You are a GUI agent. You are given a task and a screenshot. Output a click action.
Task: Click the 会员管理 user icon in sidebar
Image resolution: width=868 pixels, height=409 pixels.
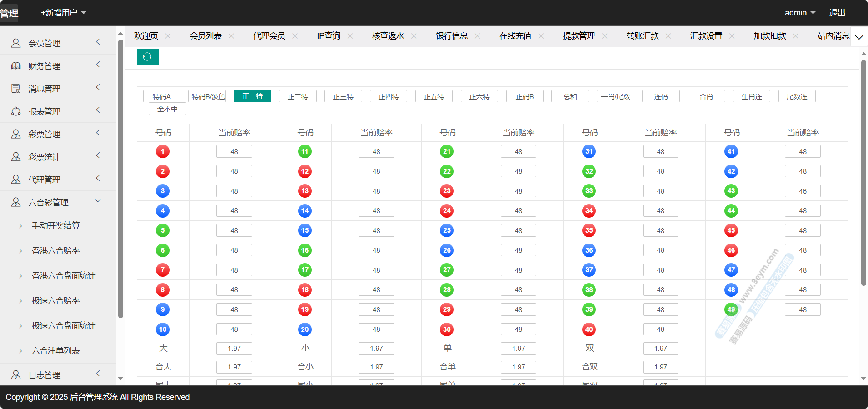16,43
